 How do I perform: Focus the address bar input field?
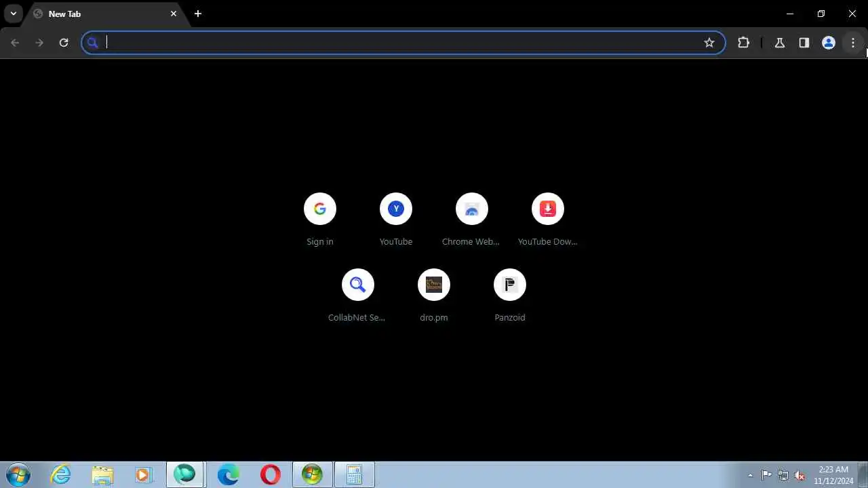click(x=403, y=43)
